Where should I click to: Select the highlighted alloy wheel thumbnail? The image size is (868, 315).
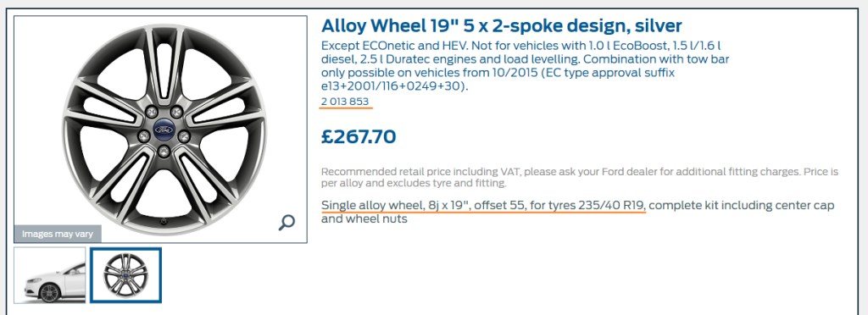tap(125, 275)
